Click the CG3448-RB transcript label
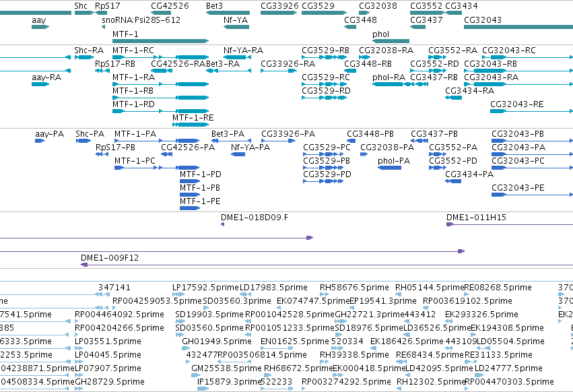This screenshot has width=573, height=392. (x=368, y=63)
